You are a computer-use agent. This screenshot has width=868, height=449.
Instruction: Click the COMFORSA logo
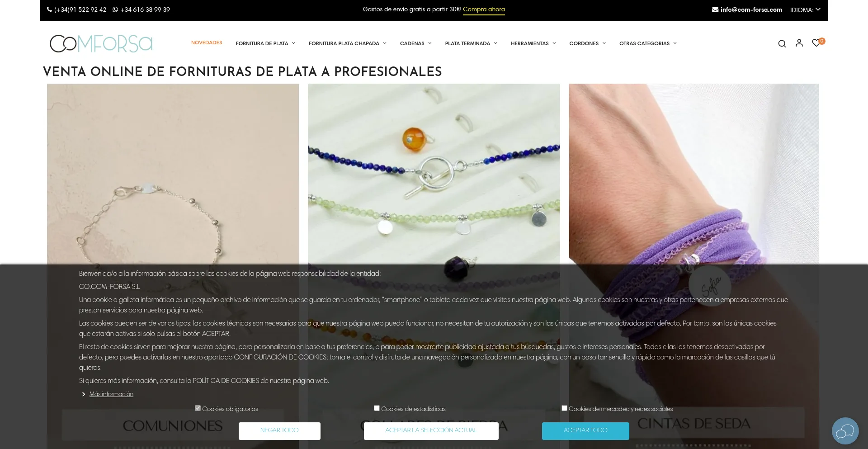click(101, 43)
